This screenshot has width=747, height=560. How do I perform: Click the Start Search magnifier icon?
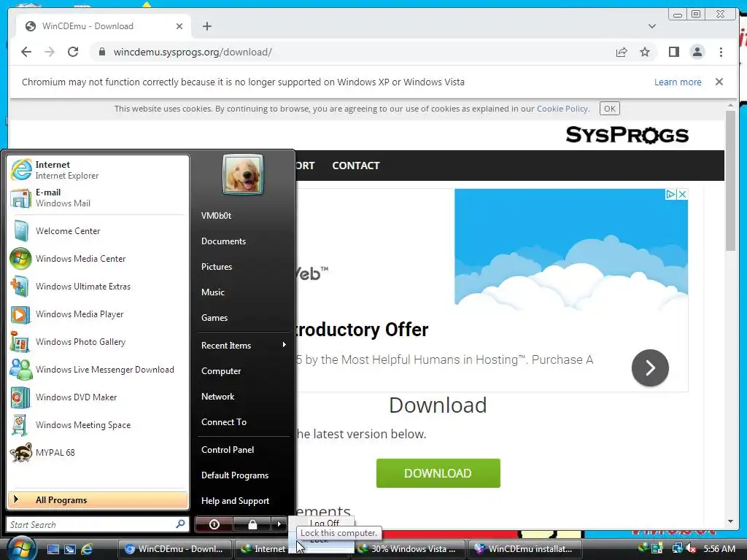click(180, 524)
